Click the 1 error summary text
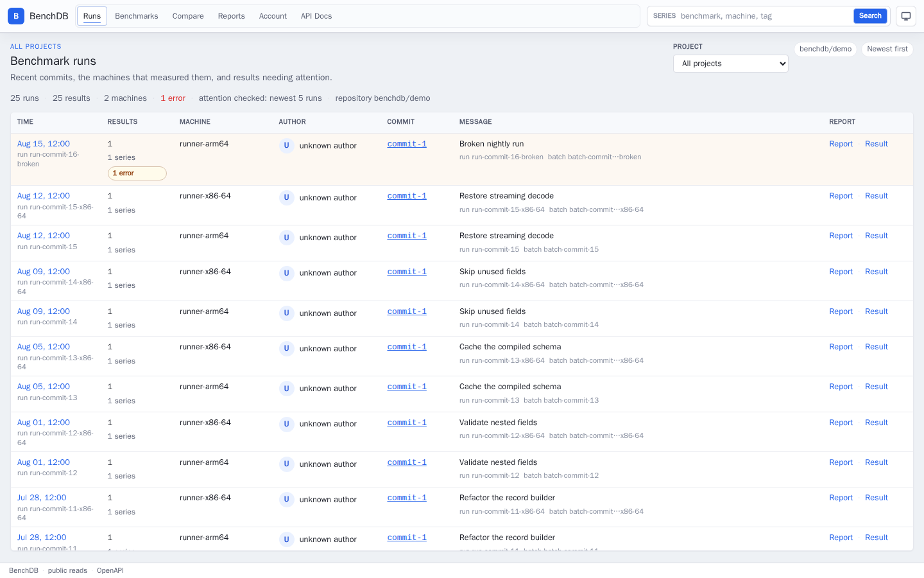 pos(173,98)
